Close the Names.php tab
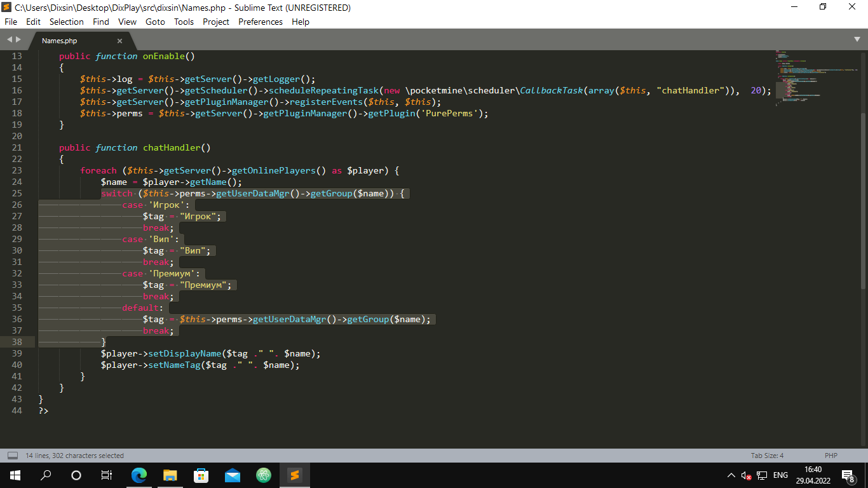Image resolution: width=868 pixels, height=488 pixels. 119,41
